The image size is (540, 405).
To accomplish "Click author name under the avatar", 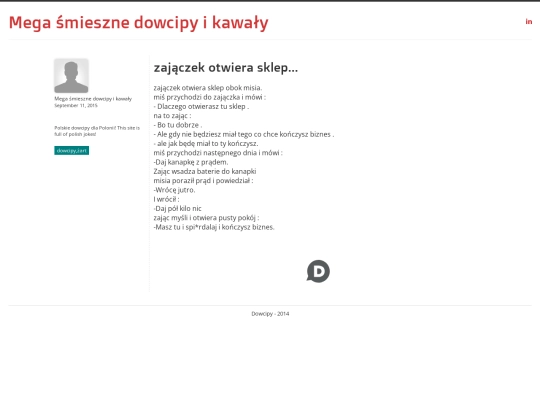I will (93, 99).
